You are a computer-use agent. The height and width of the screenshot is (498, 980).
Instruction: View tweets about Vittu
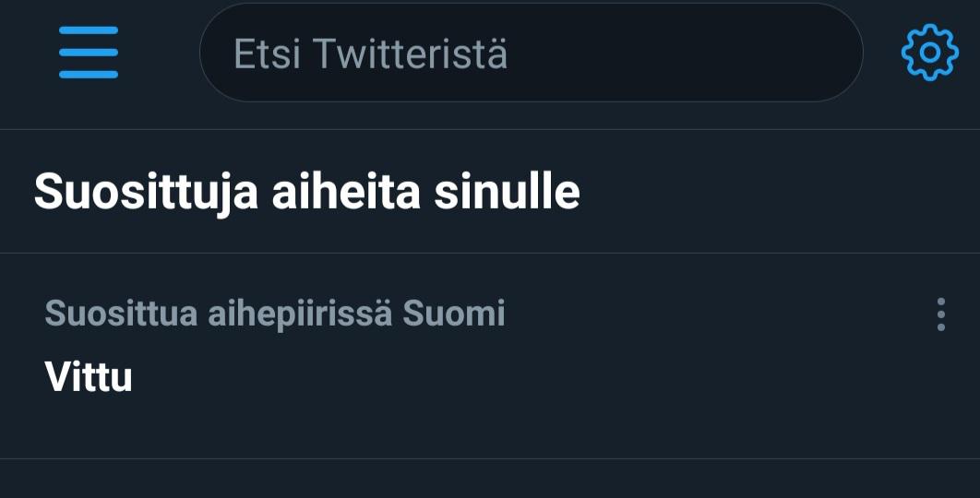click(88, 376)
